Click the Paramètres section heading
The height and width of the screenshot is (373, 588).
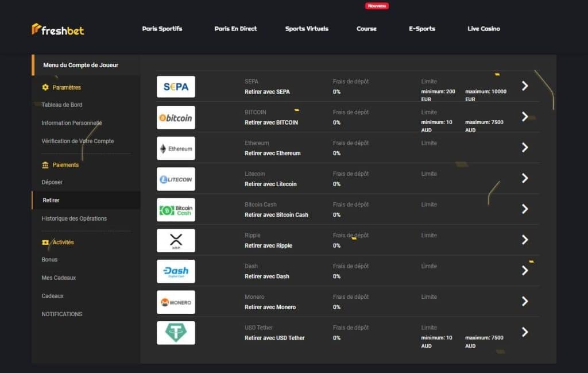pos(67,87)
